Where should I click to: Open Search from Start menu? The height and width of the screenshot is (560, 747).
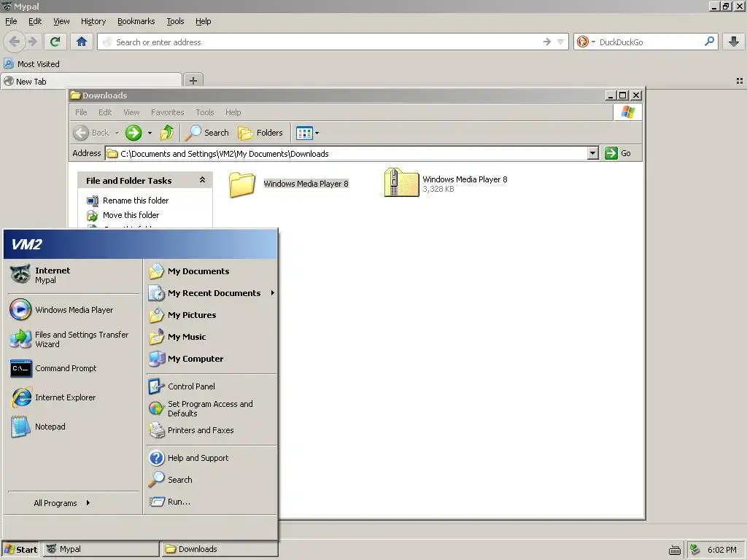click(x=211, y=480)
